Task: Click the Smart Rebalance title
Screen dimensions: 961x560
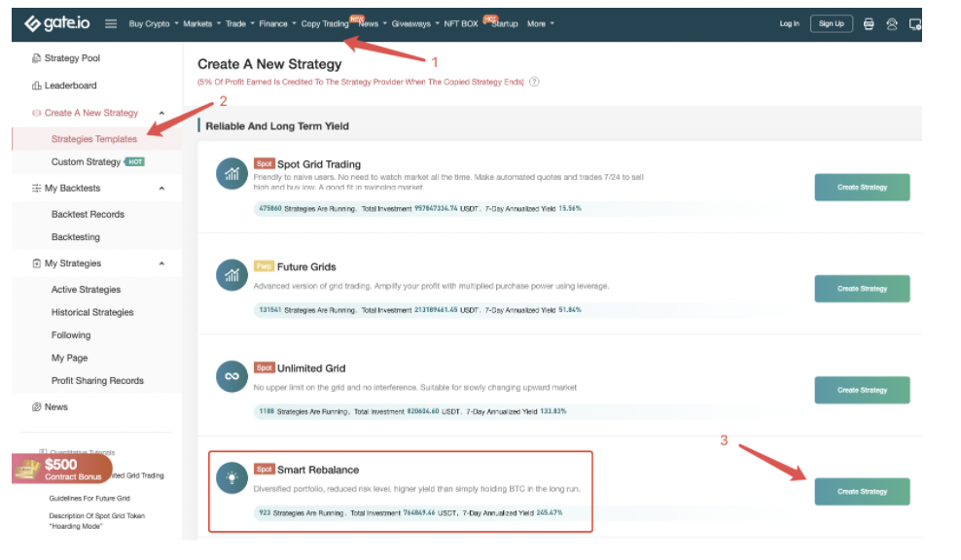Action: 318,470
